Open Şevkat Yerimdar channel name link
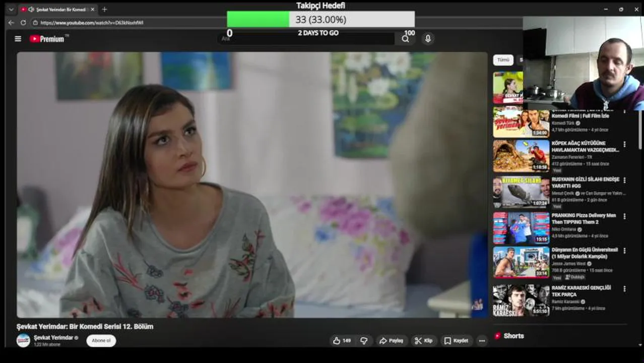The image size is (644, 363). click(x=53, y=337)
